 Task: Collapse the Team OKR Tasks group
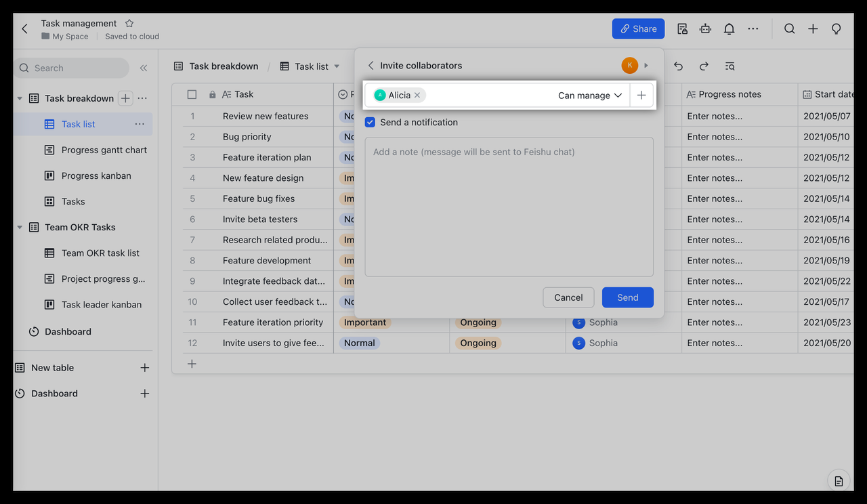coord(20,228)
